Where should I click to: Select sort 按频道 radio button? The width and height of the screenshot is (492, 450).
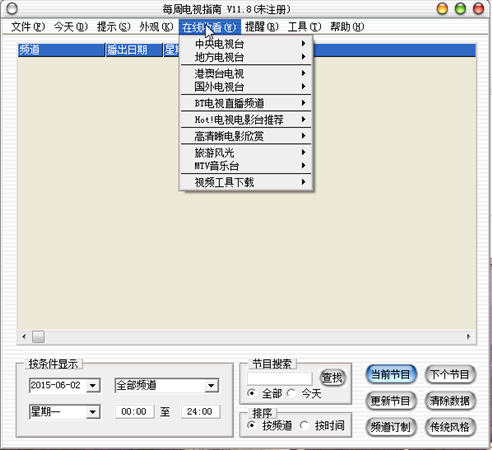coord(252,425)
